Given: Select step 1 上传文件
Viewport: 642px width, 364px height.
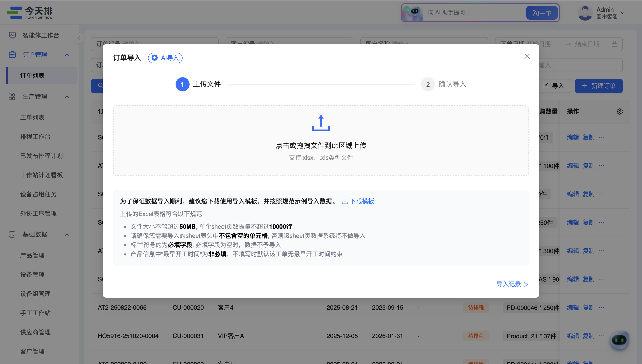Looking at the screenshot, I should pyautogui.click(x=198, y=84).
